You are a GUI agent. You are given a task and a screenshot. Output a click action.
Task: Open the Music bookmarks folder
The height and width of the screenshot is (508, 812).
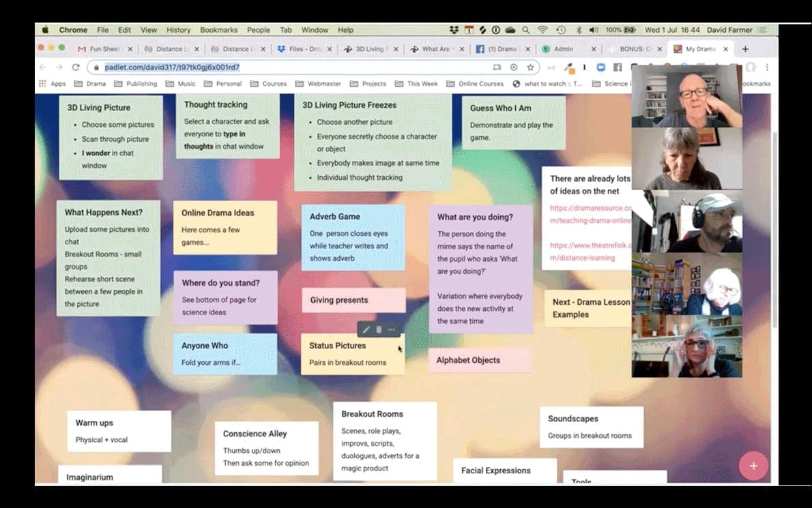181,84
